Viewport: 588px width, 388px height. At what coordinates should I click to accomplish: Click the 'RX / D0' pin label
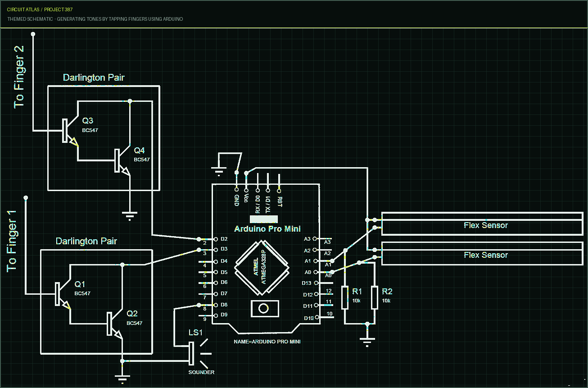(258, 204)
